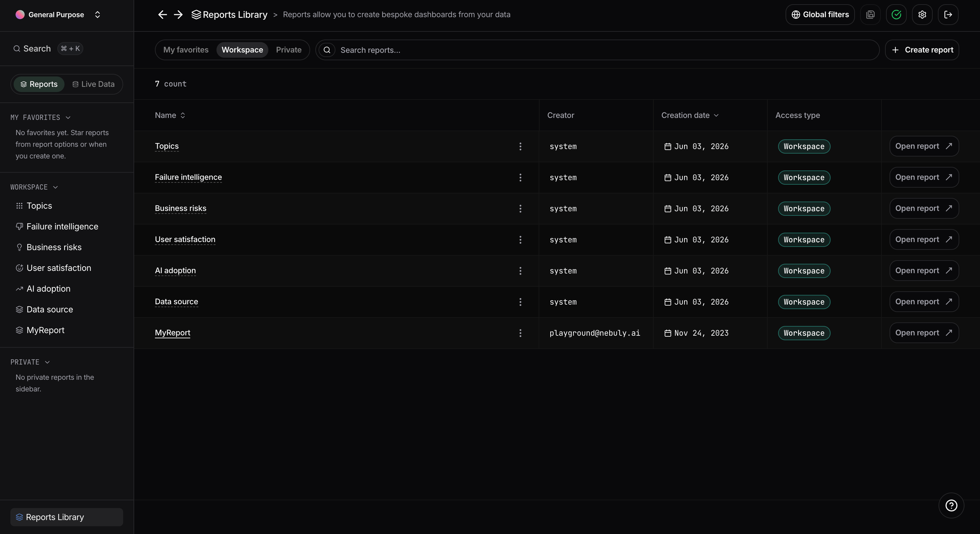The width and height of the screenshot is (980, 534).
Task: Open options menu for User satisfaction row
Action: 520,239
